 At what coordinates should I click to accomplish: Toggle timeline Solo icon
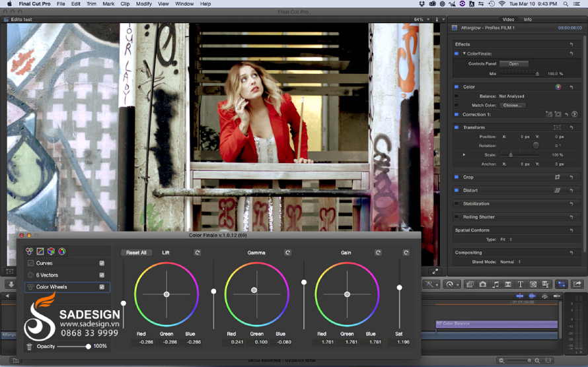[x=544, y=296]
